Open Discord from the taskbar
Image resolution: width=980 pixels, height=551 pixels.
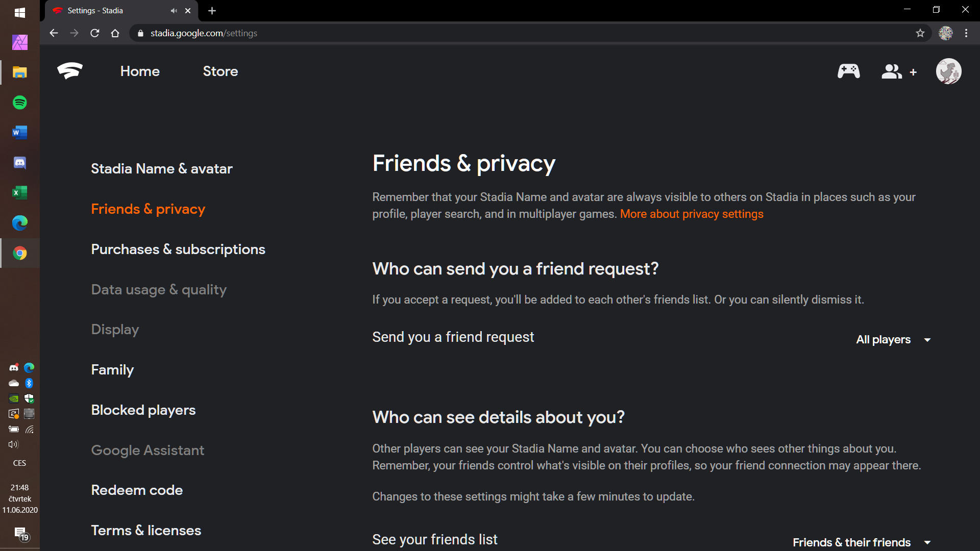point(20,163)
